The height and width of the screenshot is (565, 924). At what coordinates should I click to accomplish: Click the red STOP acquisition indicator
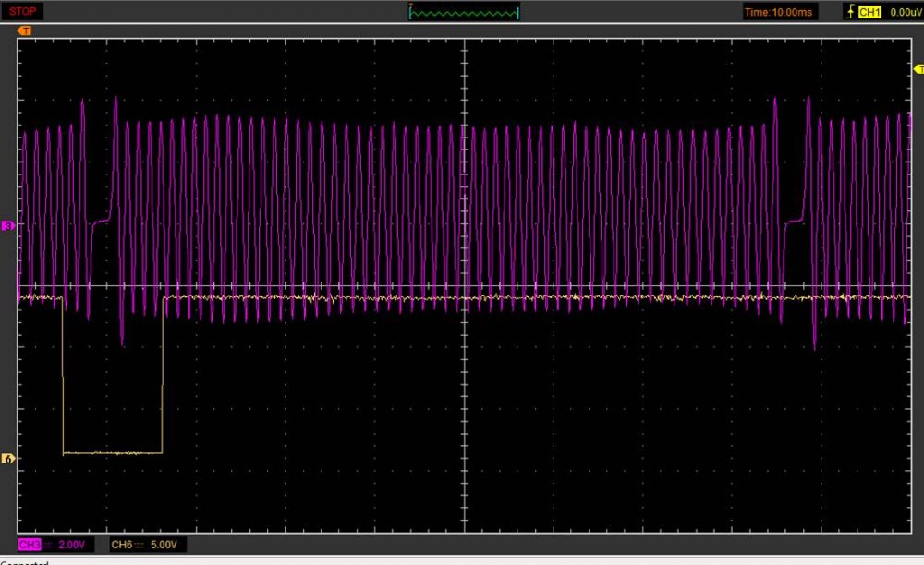(x=23, y=11)
